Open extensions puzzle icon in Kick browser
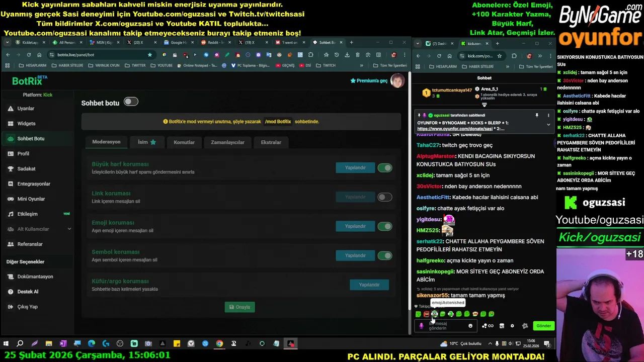Viewport: 644px width, 362px height. point(514,56)
